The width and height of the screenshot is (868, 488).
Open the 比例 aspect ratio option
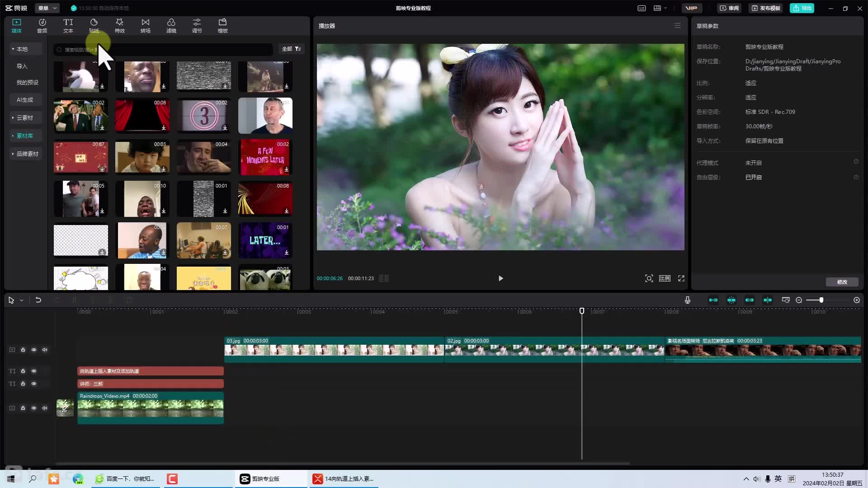pos(665,278)
